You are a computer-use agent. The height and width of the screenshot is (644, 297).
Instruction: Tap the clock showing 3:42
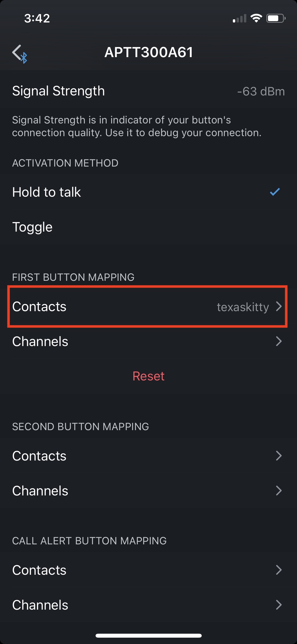pyautogui.click(x=37, y=18)
